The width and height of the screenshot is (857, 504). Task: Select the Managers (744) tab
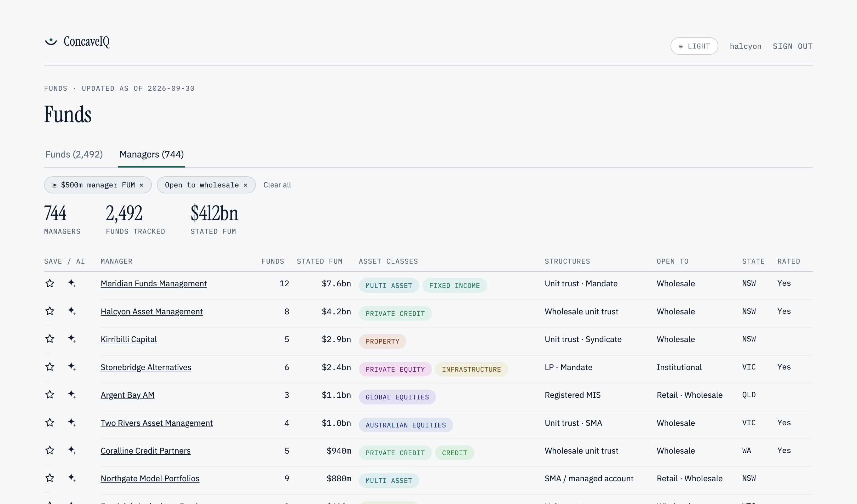tap(152, 154)
